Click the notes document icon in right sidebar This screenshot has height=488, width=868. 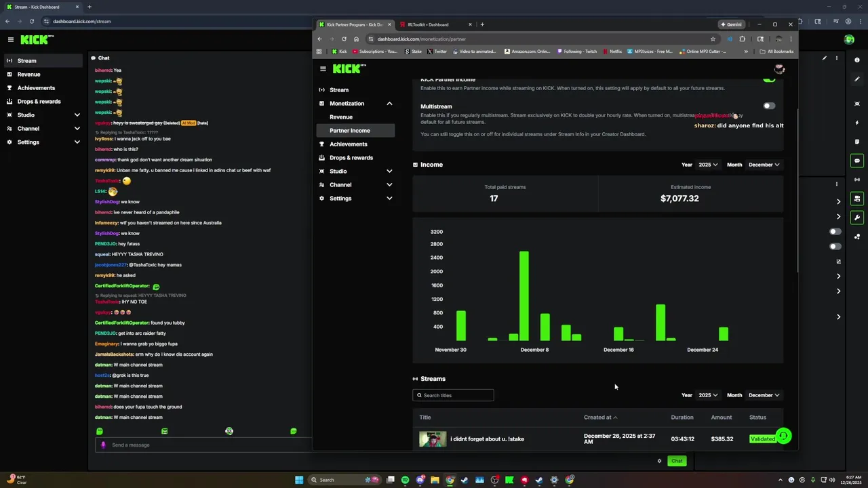857,142
